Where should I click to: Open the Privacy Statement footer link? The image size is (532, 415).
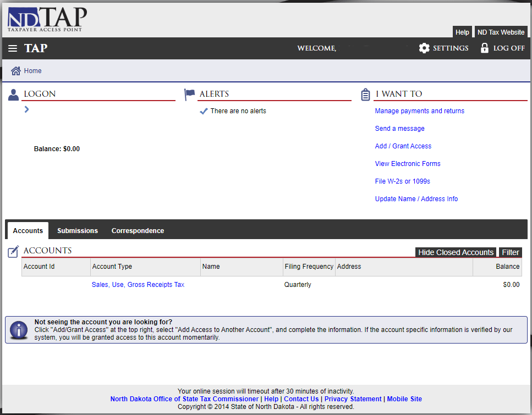point(353,399)
